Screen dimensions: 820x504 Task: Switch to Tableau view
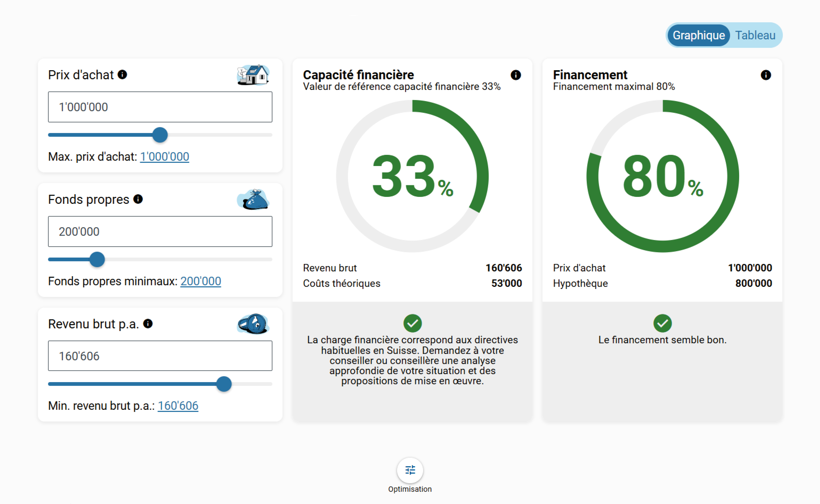point(755,35)
